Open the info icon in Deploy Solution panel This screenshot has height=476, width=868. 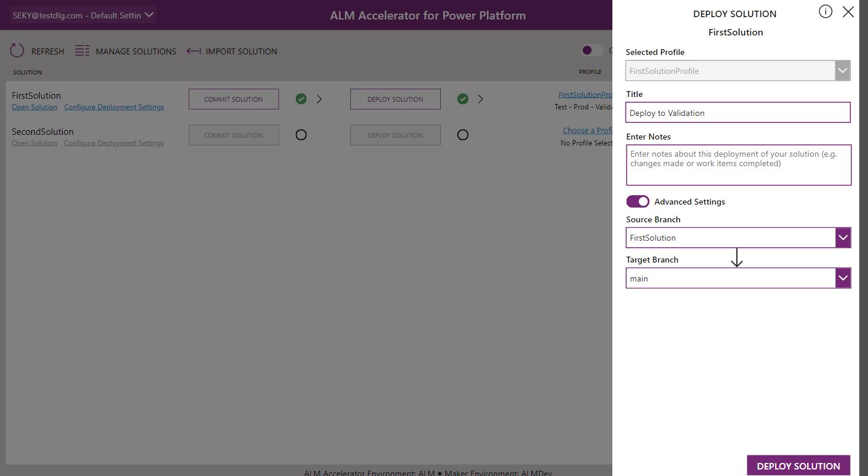coord(825,11)
